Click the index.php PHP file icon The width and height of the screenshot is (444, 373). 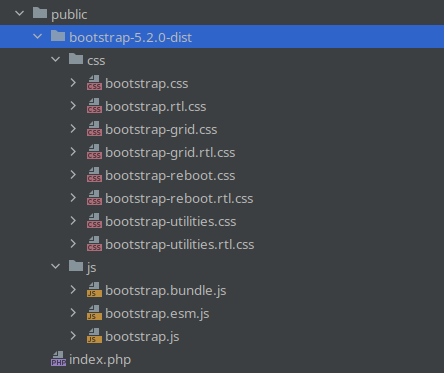click(58, 359)
